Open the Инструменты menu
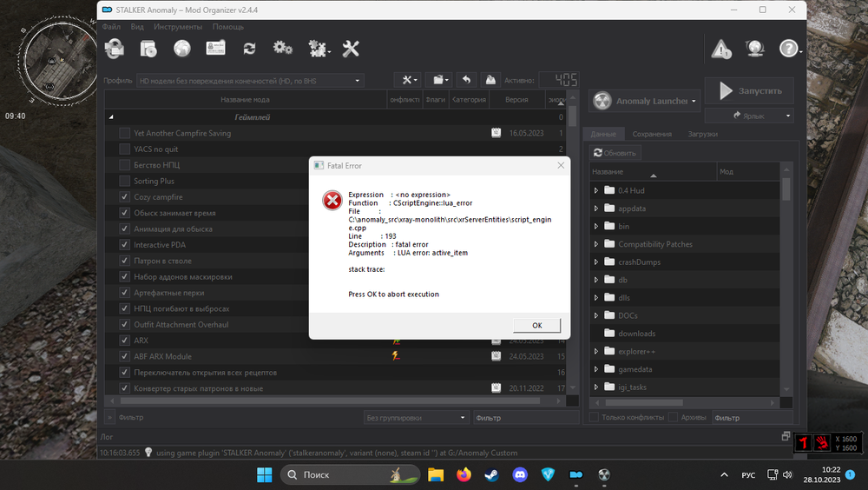The width and height of the screenshot is (868, 490). tap(178, 27)
